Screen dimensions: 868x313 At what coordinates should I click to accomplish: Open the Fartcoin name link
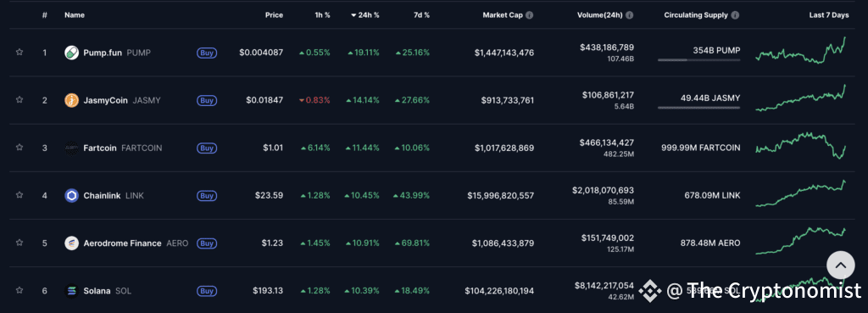pos(100,148)
